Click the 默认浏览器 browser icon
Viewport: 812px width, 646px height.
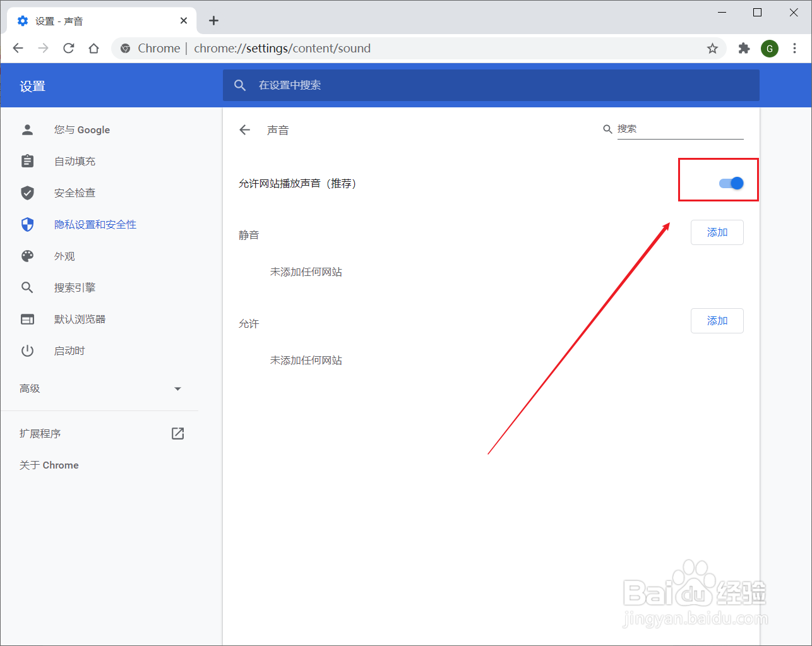(x=27, y=319)
